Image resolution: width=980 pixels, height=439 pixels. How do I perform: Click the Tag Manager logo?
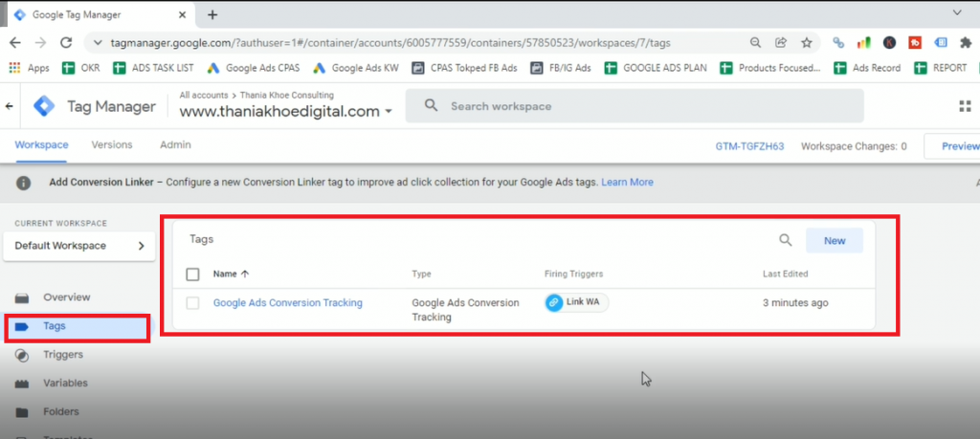click(x=45, y=107)
